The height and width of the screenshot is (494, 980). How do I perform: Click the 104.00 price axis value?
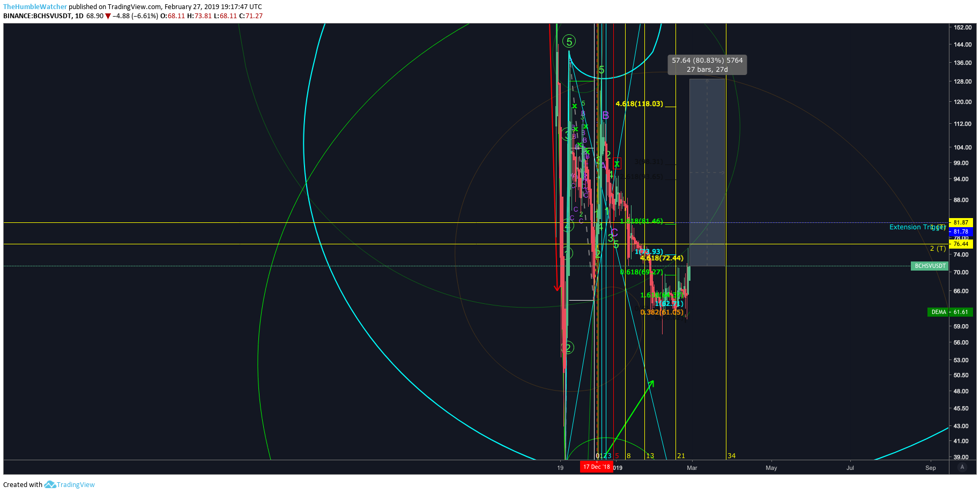[x=963, y=147]
